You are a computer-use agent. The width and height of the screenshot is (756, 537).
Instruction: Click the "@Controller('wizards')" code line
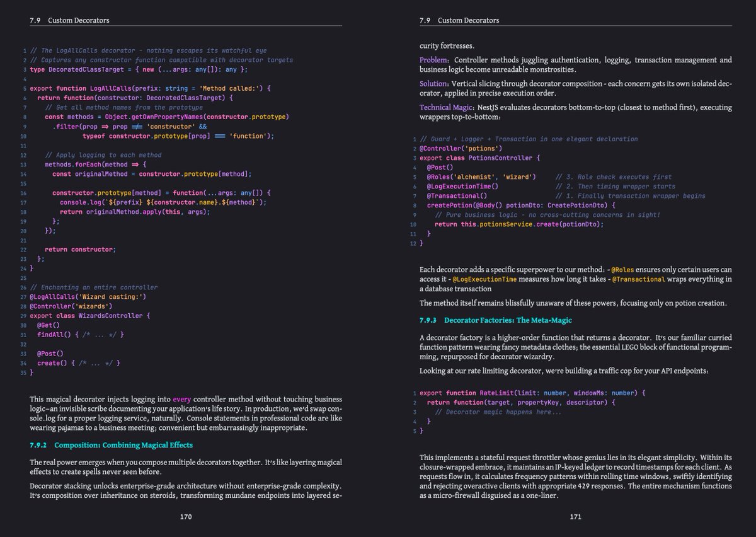point(71,306)
